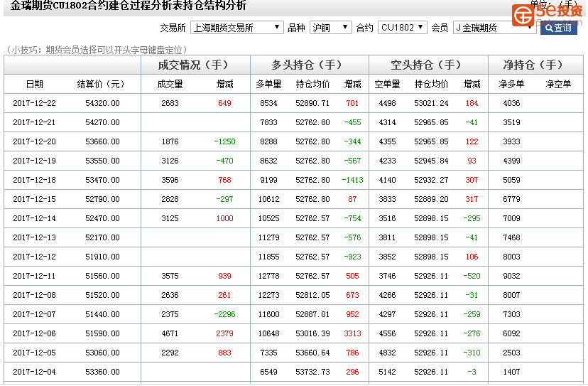588x386 pixels.
Task: Open the 合约 CU1802 dropdown
Action: click(402, 28)
